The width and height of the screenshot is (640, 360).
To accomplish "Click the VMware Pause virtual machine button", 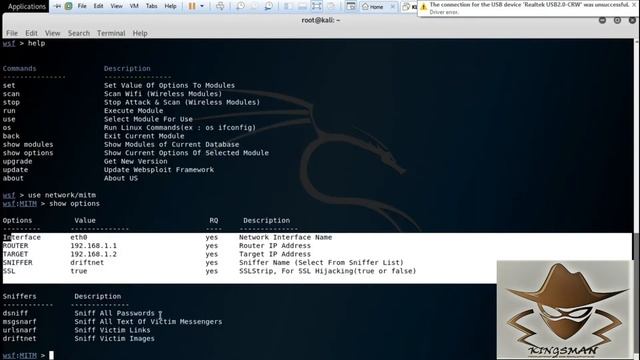I will click(191, 6).
